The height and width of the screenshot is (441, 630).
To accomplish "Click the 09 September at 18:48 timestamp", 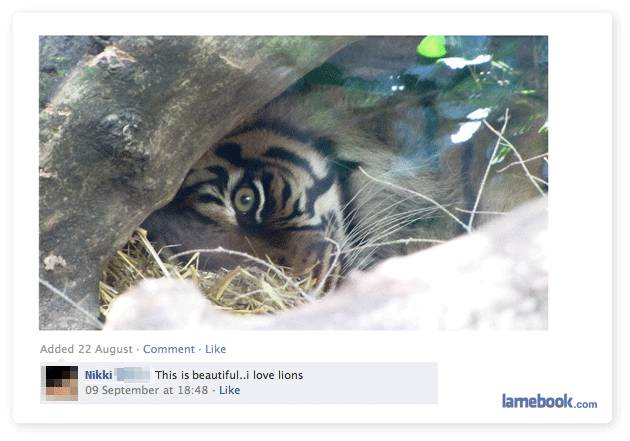I will tap(147, 390).
